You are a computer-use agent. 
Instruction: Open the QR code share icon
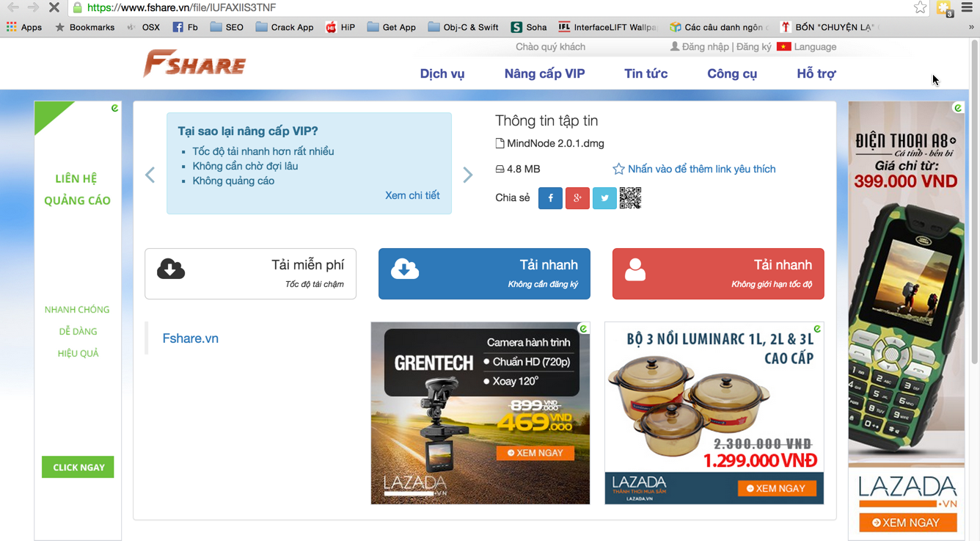point(630,198)
